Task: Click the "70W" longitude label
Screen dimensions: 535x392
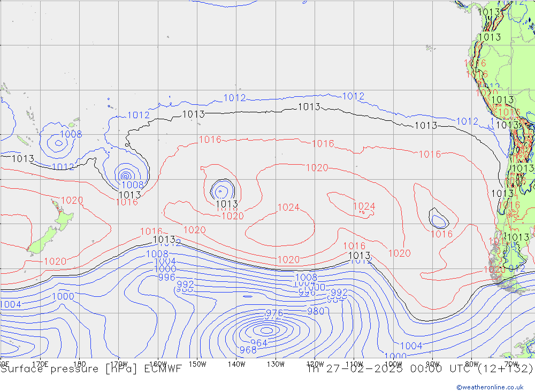Action: [x=511, y=364]
